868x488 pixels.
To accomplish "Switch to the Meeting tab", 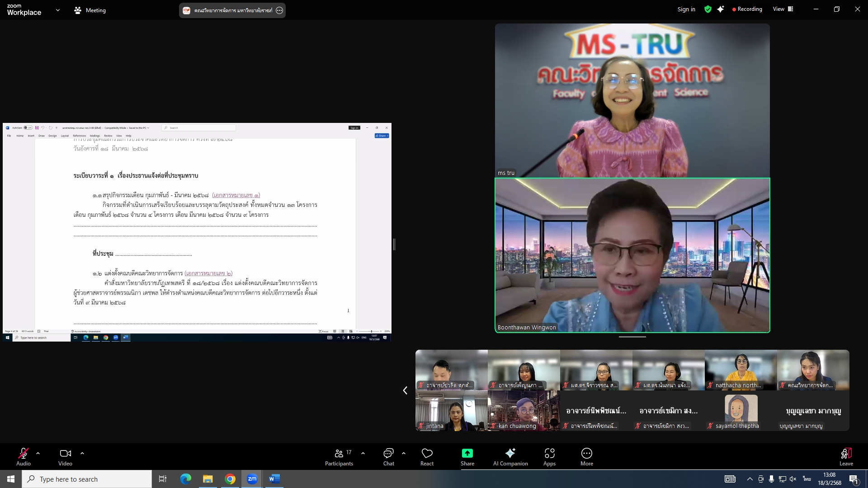I will tap(90, 10).
